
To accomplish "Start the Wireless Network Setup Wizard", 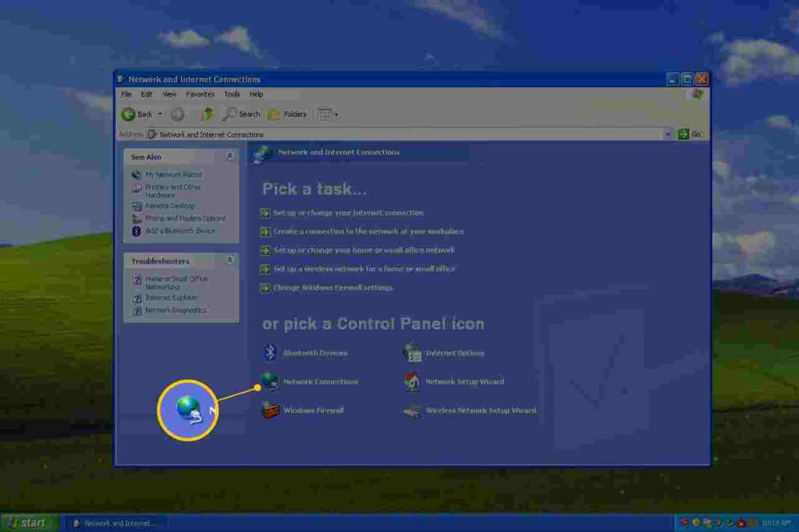I will click(x=480, y=410).
